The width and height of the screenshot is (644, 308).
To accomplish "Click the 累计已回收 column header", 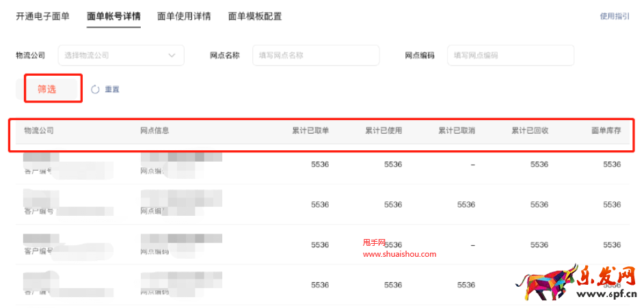I will [530, 130].
